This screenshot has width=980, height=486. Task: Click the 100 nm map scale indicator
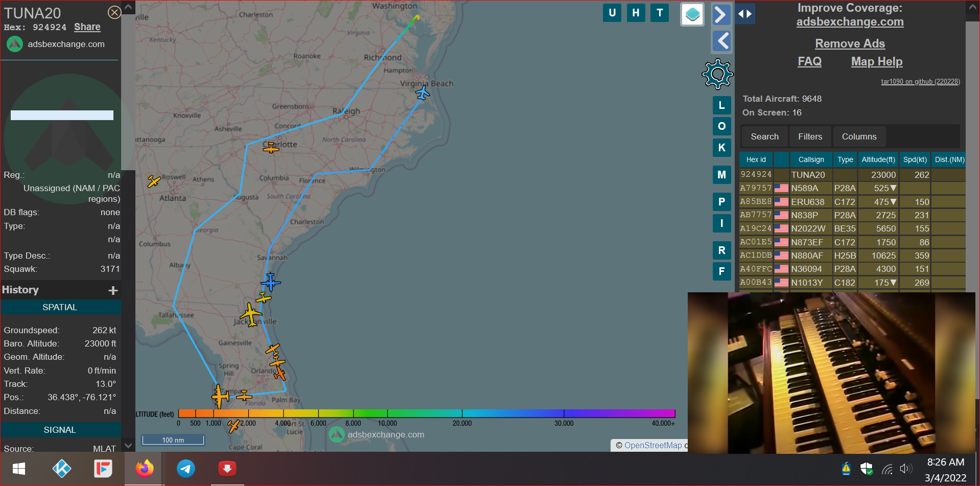(x=173, y=440)
